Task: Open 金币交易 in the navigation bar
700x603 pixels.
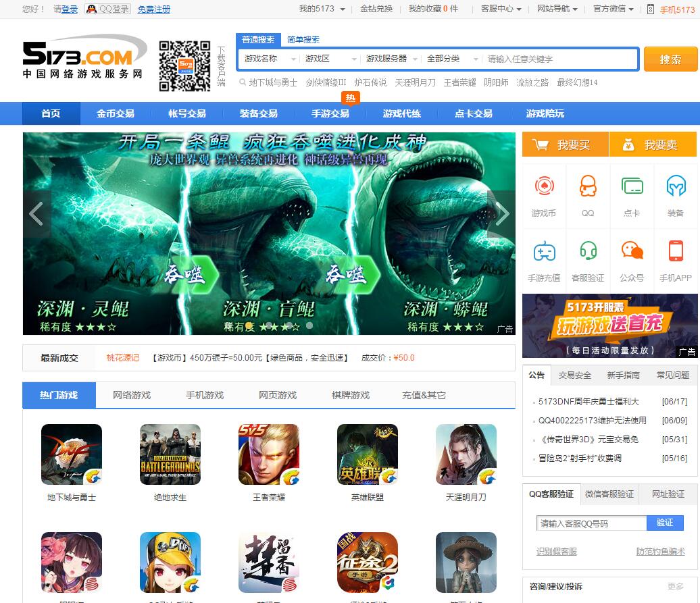Action: pyautogui.click(x=116, y=113)
